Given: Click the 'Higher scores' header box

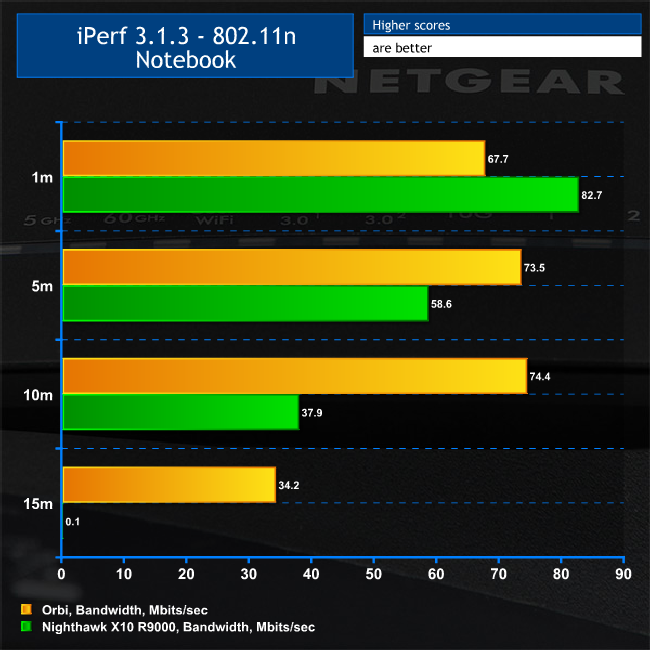Looking at the screenshot, I should click(501, 24).
